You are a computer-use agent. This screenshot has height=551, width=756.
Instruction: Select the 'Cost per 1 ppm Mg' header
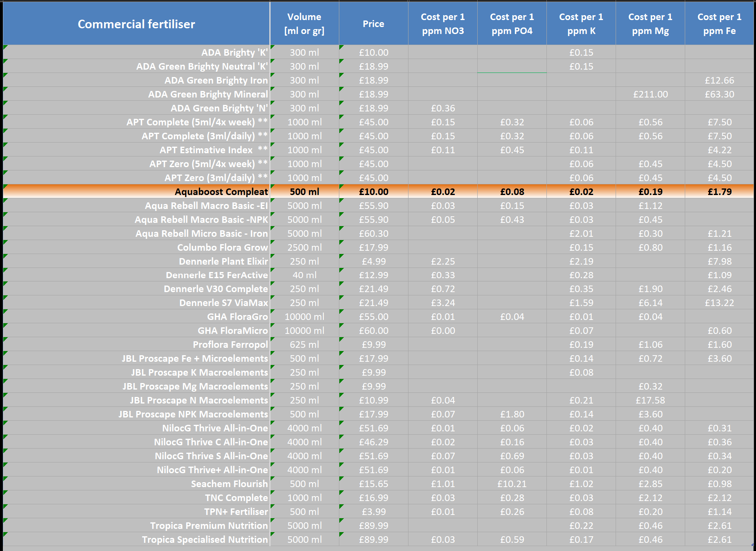(x=650, y=24)
